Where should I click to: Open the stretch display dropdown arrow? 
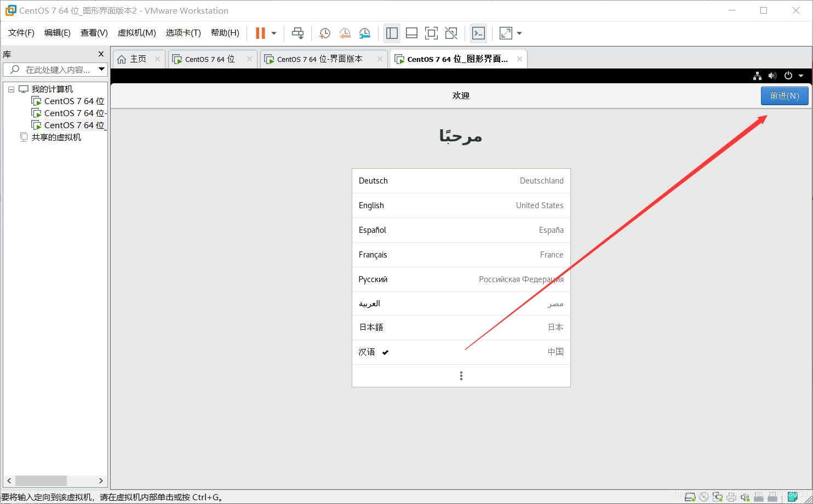[519, 33]
